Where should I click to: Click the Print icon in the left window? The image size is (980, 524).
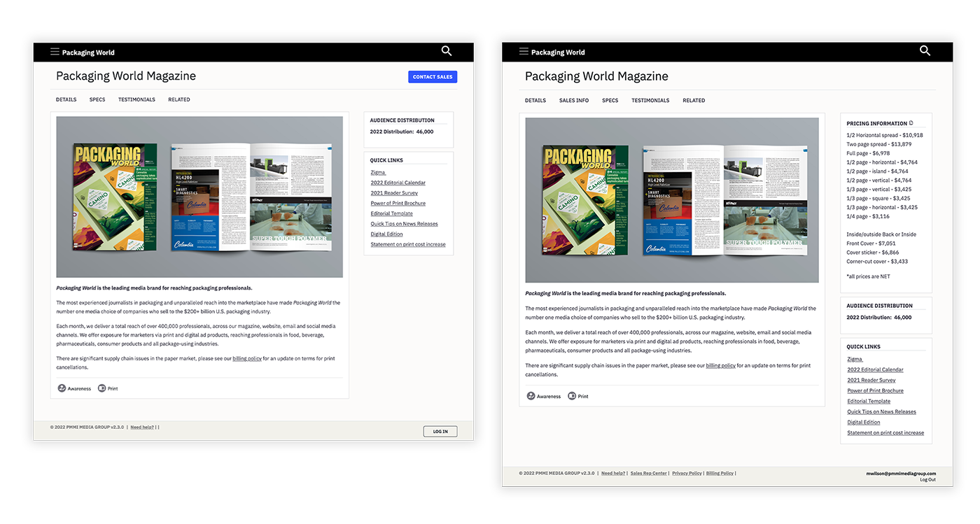pos(102,388)
